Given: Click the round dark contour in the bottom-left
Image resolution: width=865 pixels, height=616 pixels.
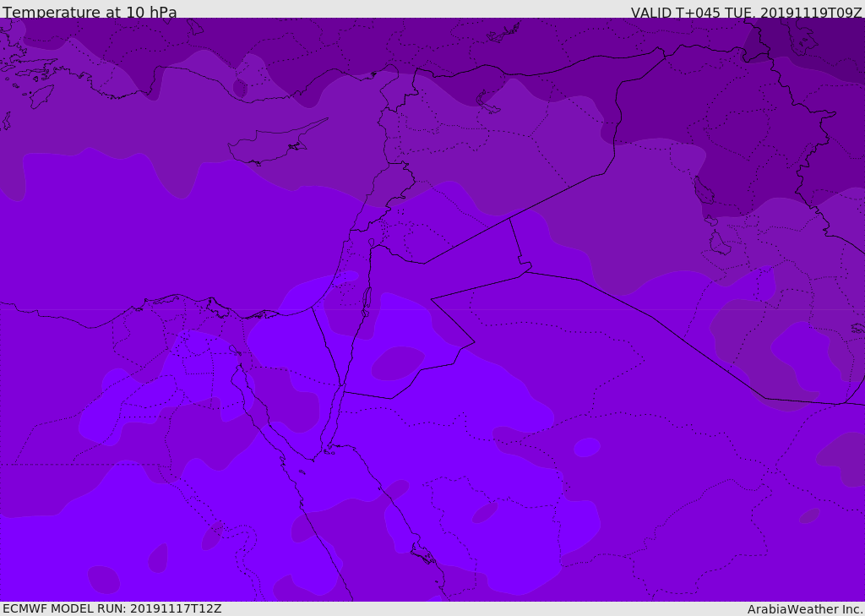Looking at the screenshot, I should click(103, 579).
